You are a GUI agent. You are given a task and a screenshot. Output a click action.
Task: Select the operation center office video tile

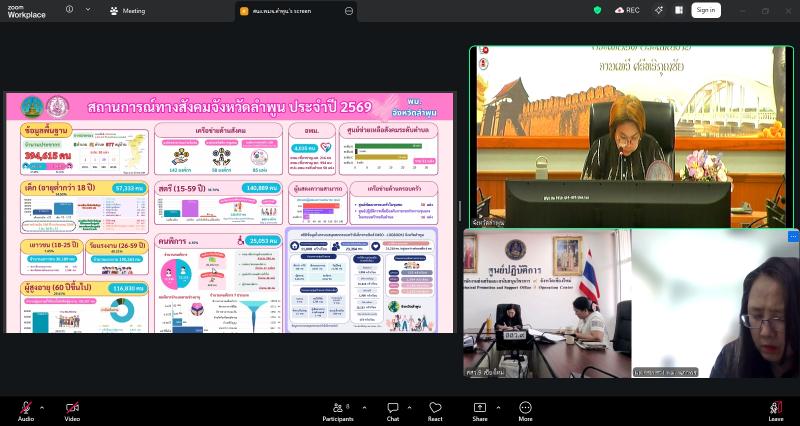pyautogui.click(x=547, y=304)
